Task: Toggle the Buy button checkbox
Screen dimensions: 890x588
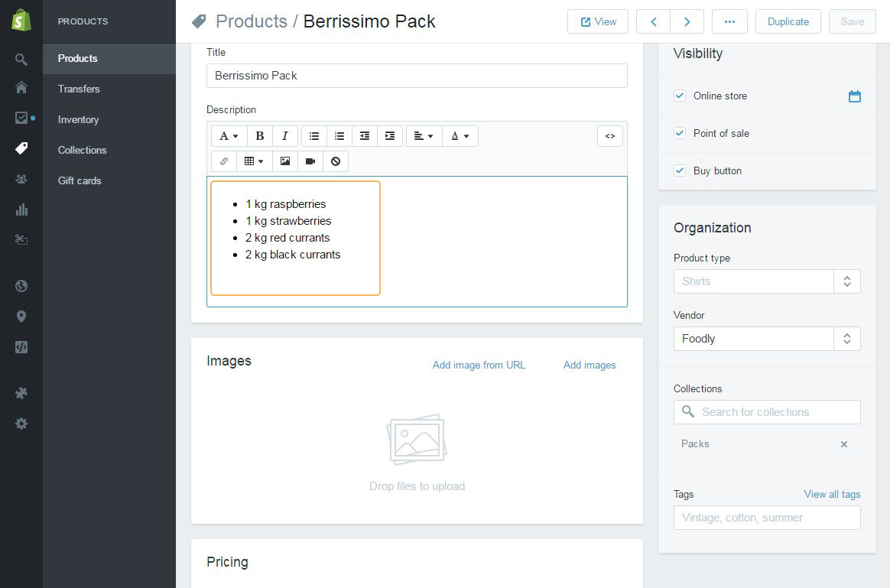Action: coord(680,171)
